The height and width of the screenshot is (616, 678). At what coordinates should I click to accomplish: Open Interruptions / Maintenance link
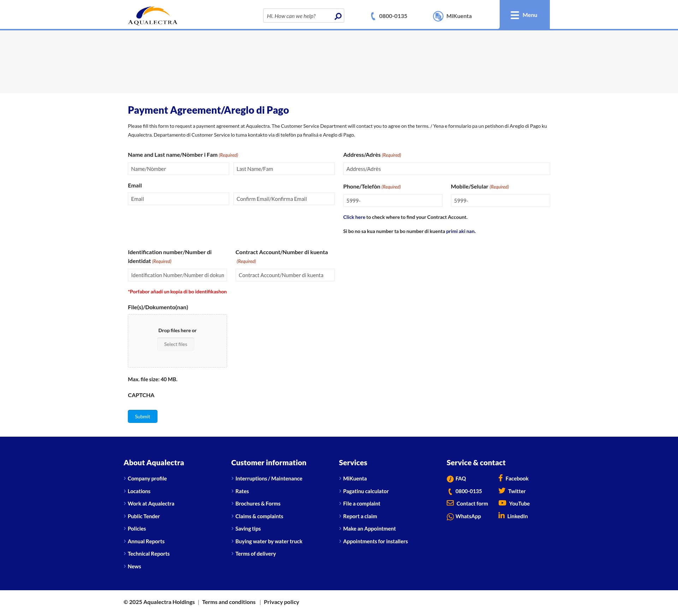click(x=269, y=479)
